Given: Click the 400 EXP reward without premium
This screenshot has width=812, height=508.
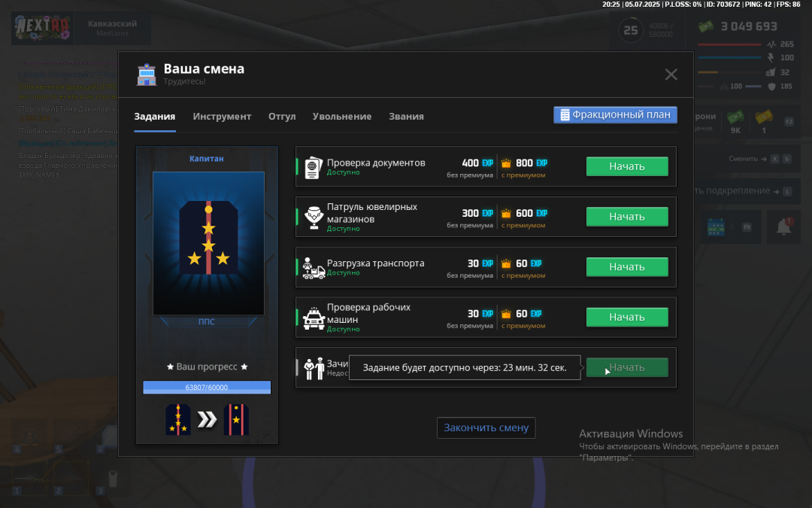Looking at the screenshot, I should (477, 163).
